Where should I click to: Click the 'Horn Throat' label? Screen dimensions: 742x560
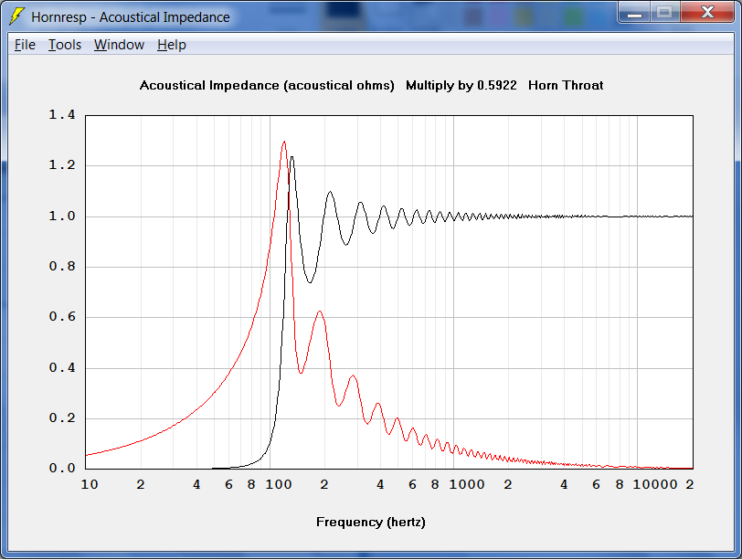pos(566,86)
